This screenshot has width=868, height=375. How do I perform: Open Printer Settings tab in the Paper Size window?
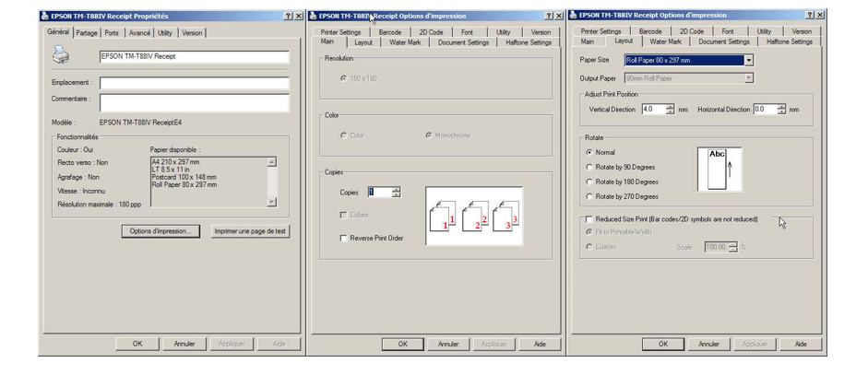[601, 31]
